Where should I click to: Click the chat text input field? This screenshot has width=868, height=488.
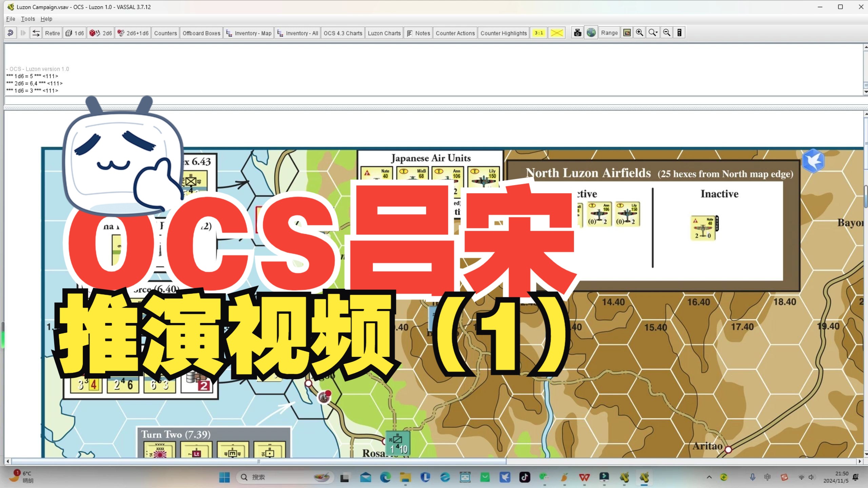point(433,101)
